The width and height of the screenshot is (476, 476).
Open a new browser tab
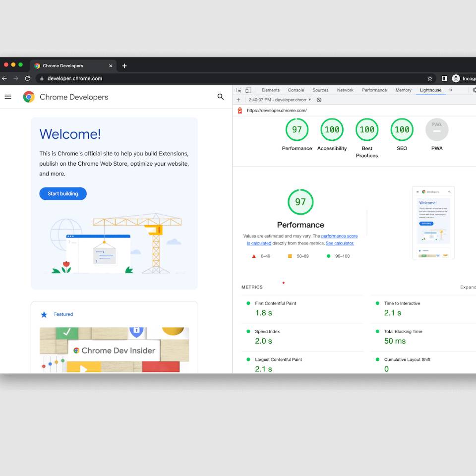pyautogui.click(x=124, y=66)
